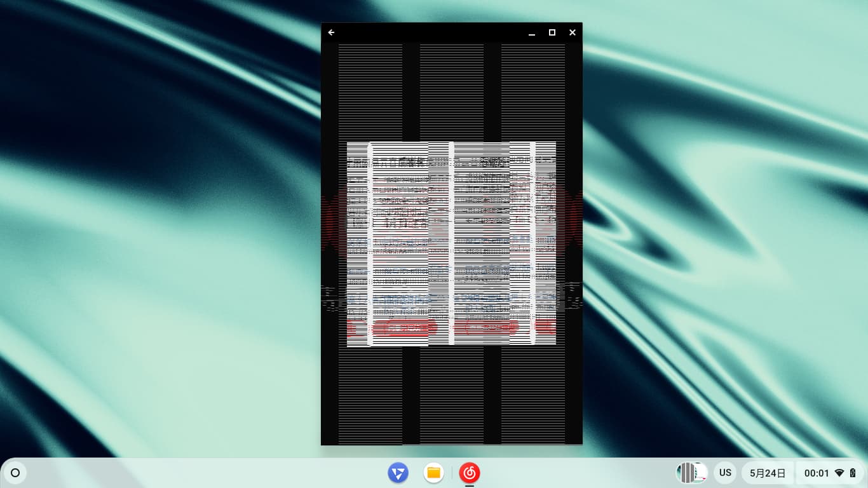Maximize the app window
The width and height of the screenshot is (868, 488).
(x=552, y=32)
